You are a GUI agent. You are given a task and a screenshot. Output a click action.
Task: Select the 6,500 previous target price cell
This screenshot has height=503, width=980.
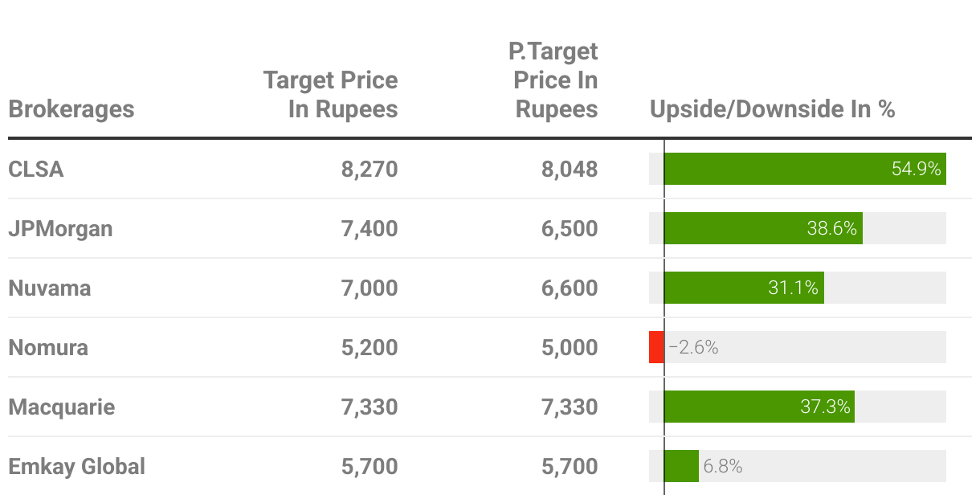[570, 229]
